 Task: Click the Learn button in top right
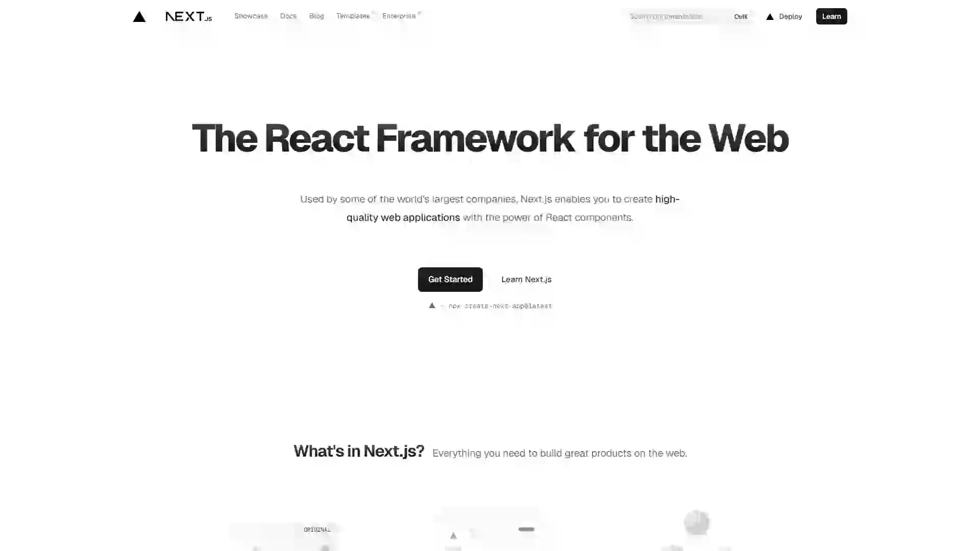point(831,16)
